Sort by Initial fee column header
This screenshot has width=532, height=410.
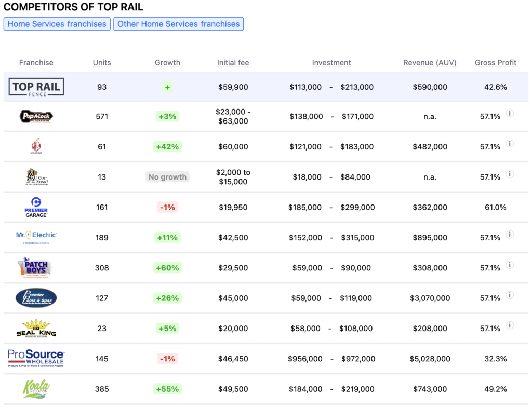[233, 63]
